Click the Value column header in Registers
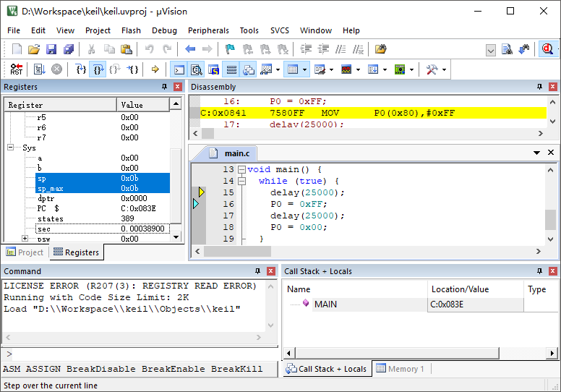 point(142,105)
